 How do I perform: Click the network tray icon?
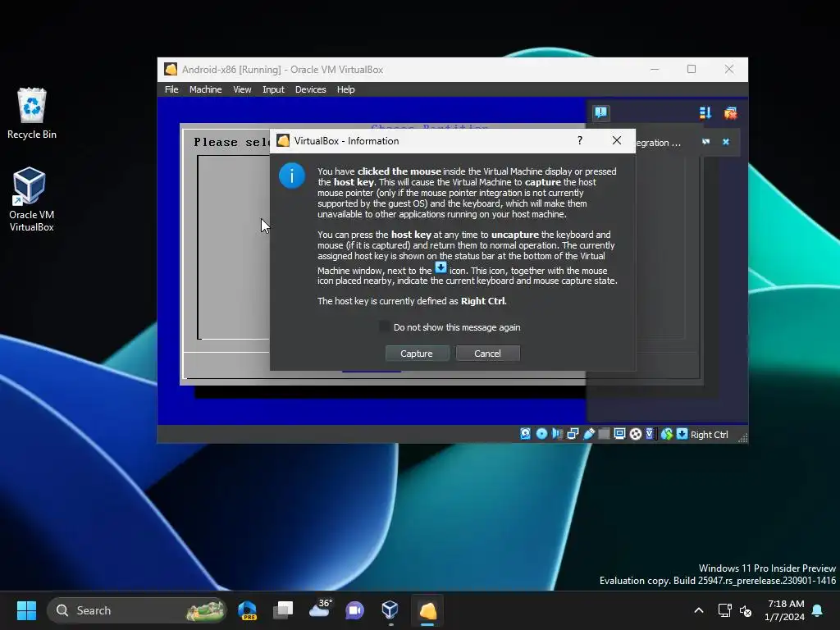(x=725, y=610)
